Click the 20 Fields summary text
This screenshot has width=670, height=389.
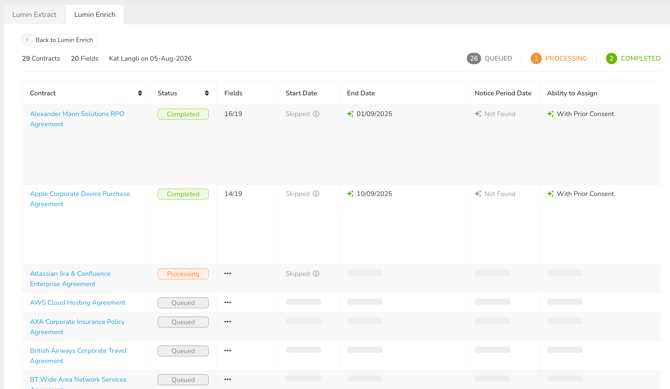point(85,59)
